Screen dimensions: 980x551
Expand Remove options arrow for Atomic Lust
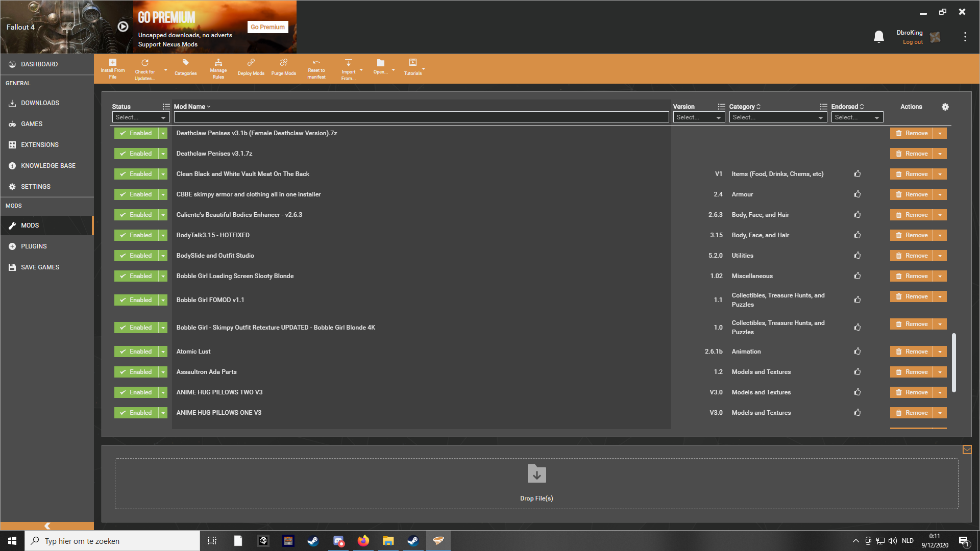tap(940, 352)
